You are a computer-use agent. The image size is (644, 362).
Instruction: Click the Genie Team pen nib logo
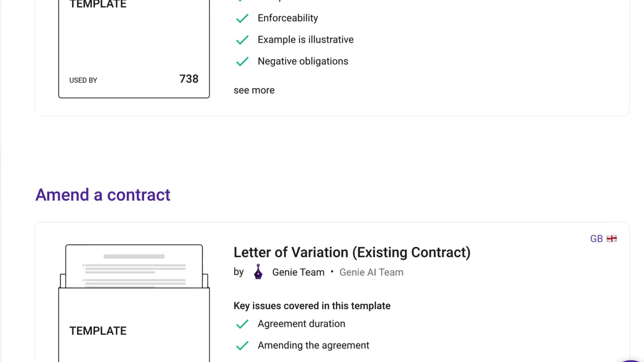258,271
